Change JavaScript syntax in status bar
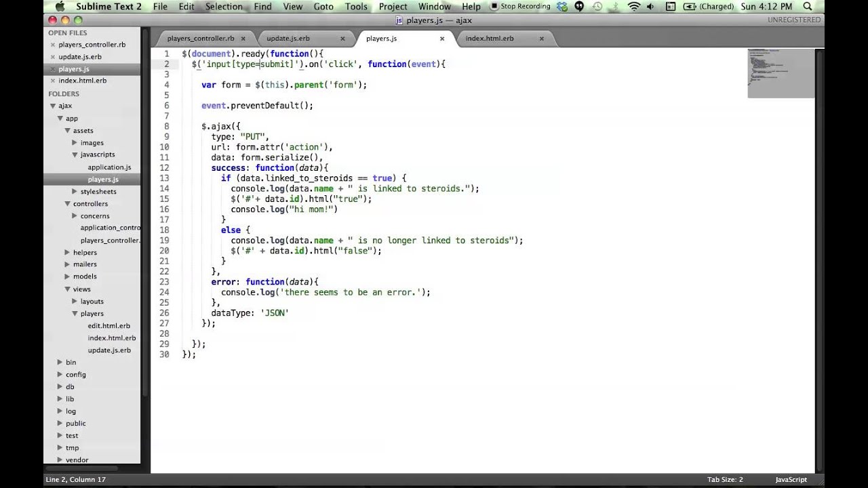The height and width of the screenshot is (488, 868). [x=791, y=480]
